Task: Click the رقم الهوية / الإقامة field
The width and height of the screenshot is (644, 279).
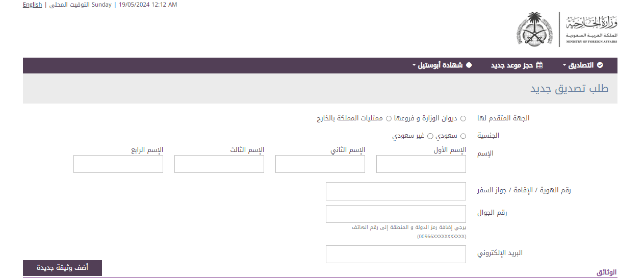Action: [x=396, y=191]
